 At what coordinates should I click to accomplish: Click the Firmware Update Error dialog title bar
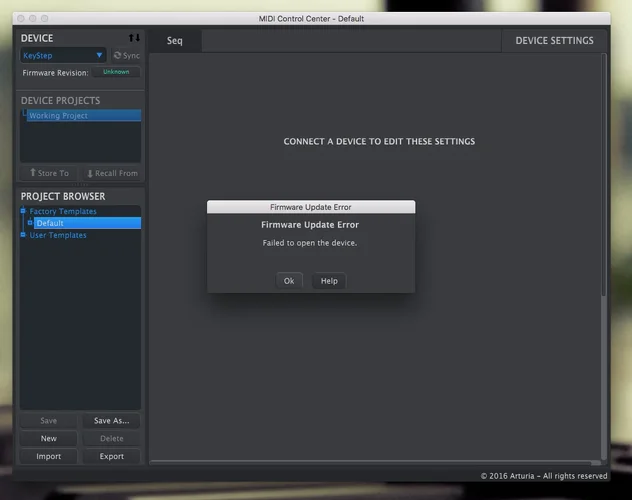(311, 207)
